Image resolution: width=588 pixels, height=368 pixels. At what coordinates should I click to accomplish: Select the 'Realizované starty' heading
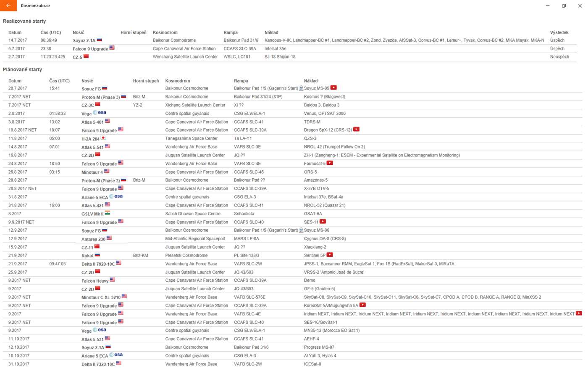click(24, 21)
